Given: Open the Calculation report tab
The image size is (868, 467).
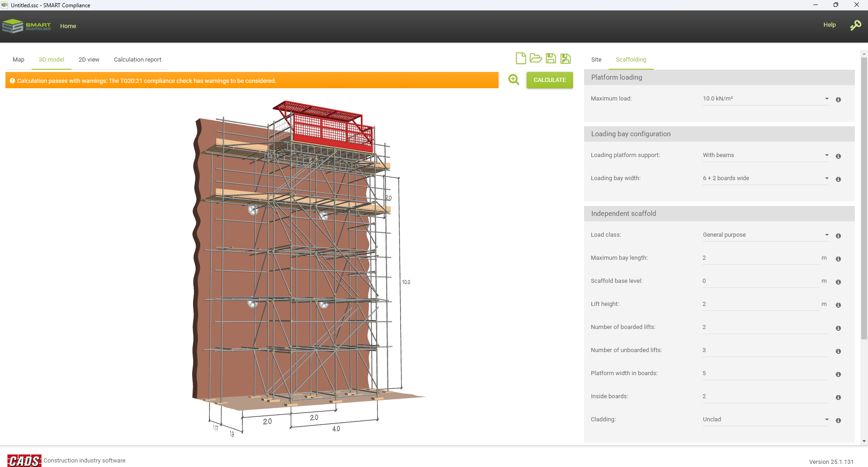Looking at the screenshot, I should pyautogui.click(x=137, y=60).
